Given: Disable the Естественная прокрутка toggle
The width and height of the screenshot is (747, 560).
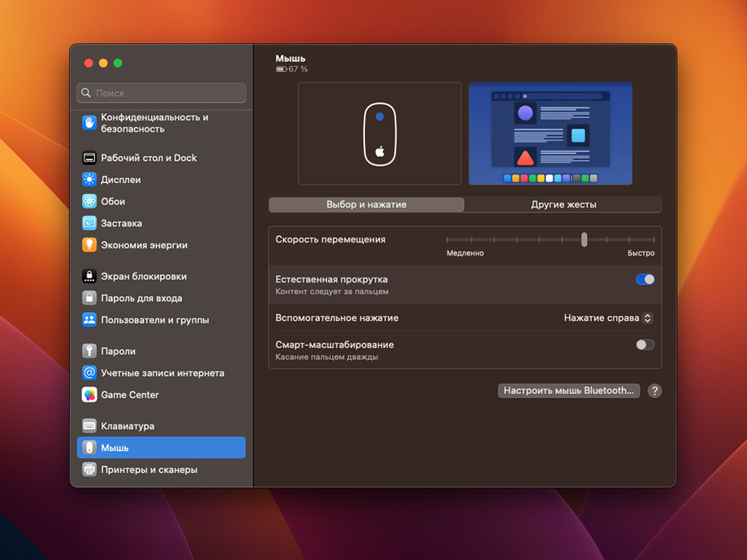Looking at the screenshot, I should click(x=645, y=279).
